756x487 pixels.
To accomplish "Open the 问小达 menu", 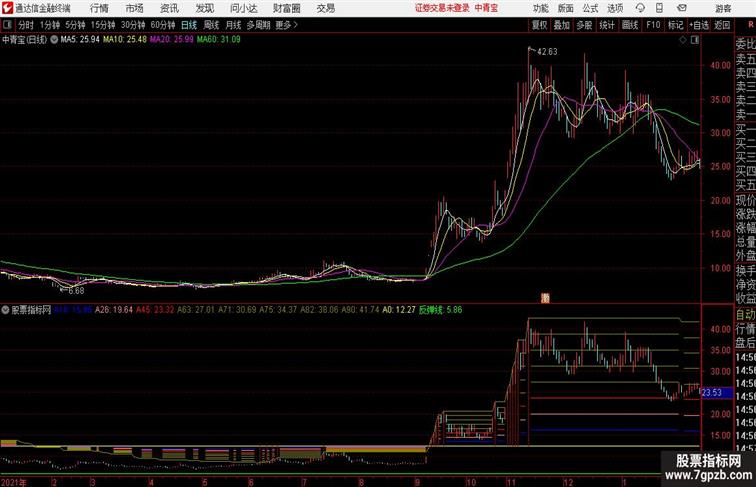I will 243,8.
